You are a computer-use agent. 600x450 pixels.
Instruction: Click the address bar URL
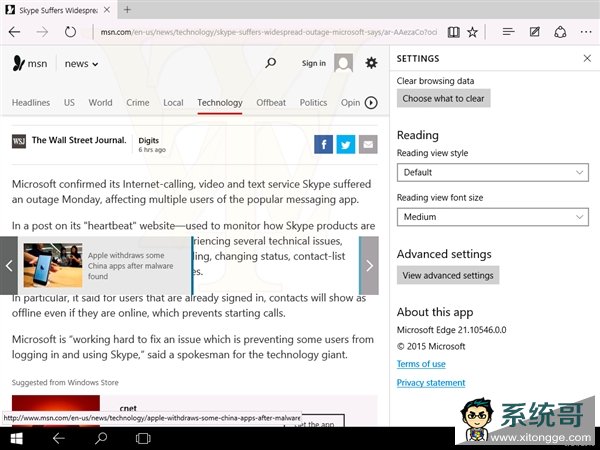pos(269,32)
